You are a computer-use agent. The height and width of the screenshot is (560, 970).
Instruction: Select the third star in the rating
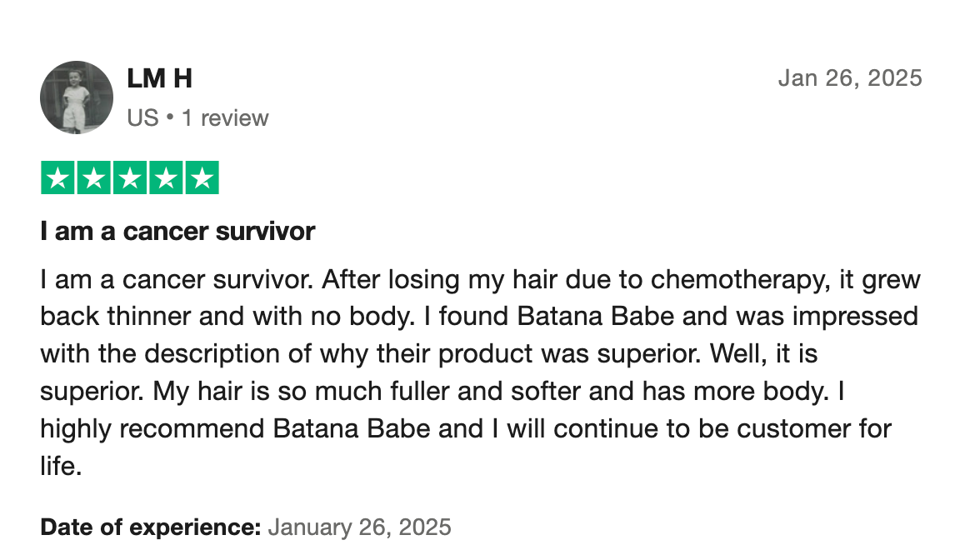tap(129, 178)
